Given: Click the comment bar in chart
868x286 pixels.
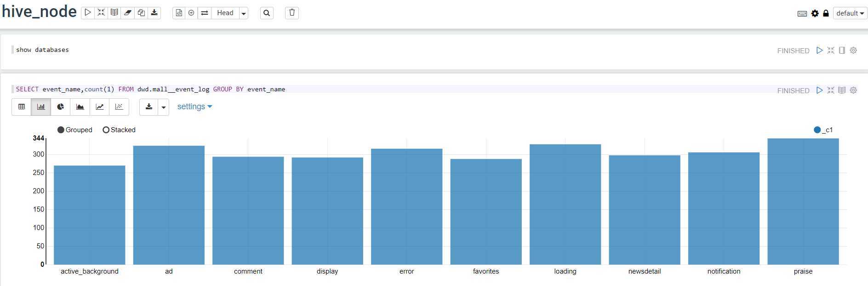Looking at the screenshot, I should tap(248, 211).
